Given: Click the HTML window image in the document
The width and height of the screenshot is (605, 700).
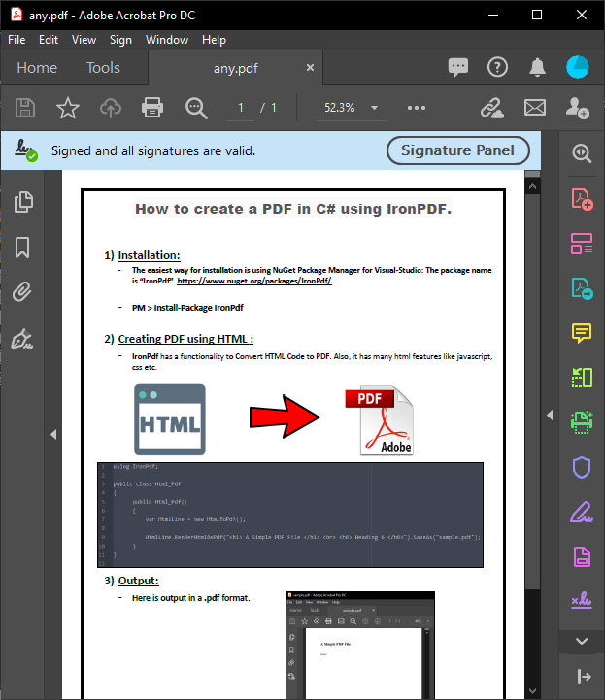Looking at the screenshot, I should (170, 419).
